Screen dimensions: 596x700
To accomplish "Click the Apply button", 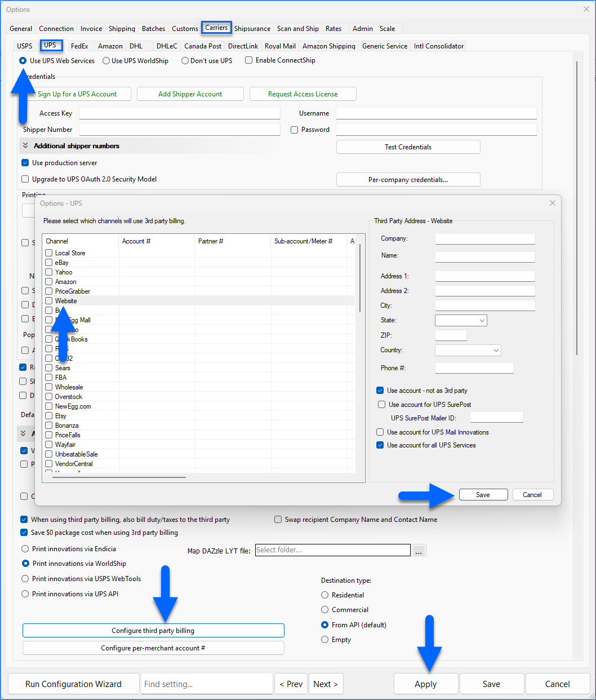I will (426, 684).
